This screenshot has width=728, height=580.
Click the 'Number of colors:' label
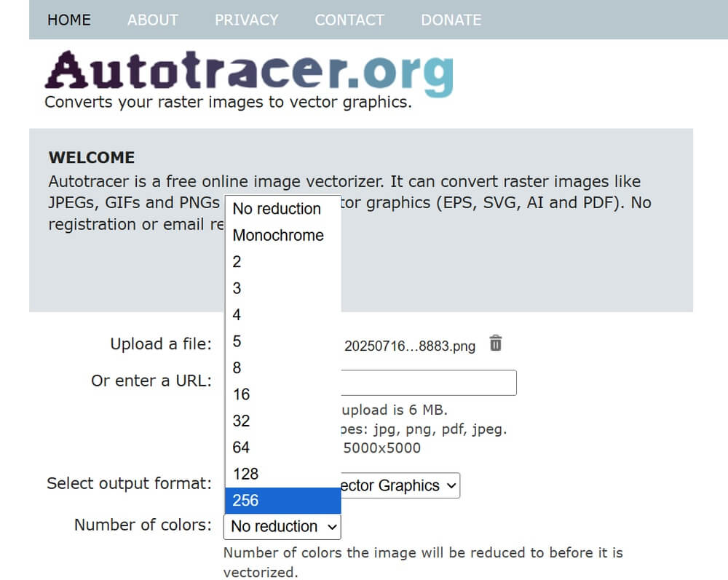pos(143,525)
